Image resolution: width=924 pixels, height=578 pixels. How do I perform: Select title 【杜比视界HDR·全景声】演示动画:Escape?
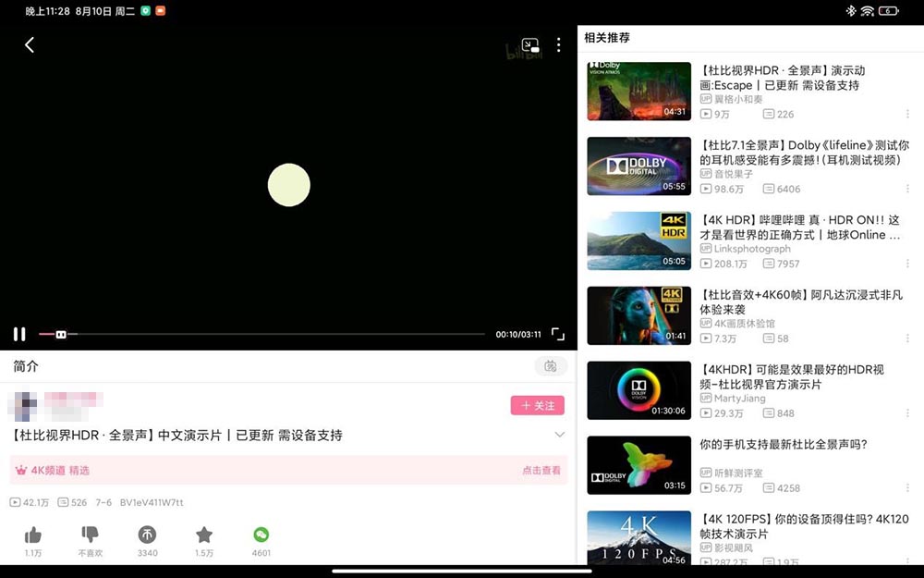click(x=782, y=78)
